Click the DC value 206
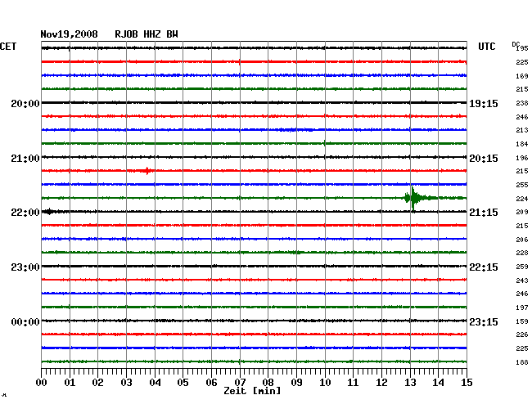This screenshot has height=404, width=532. click(522, 240)
